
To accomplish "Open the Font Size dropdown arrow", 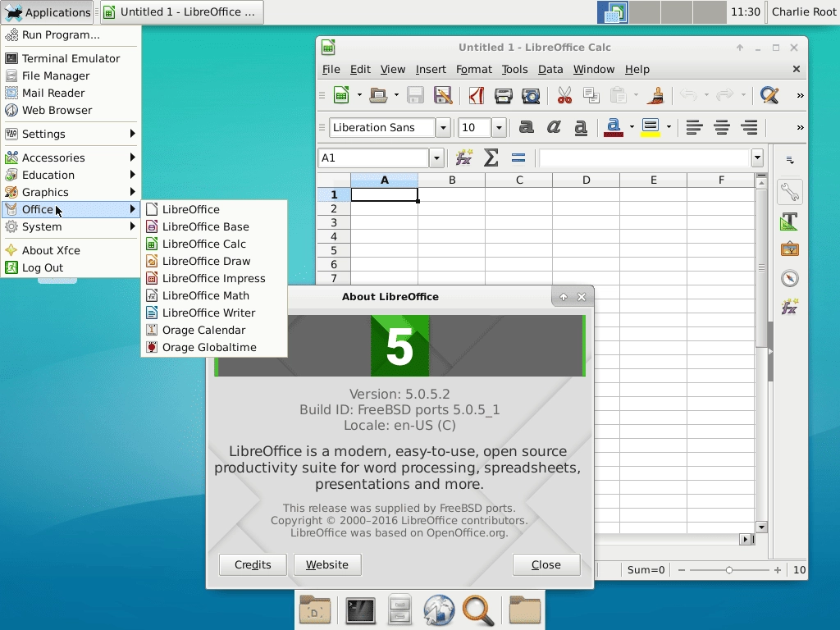I will click(x=499, y=127).
